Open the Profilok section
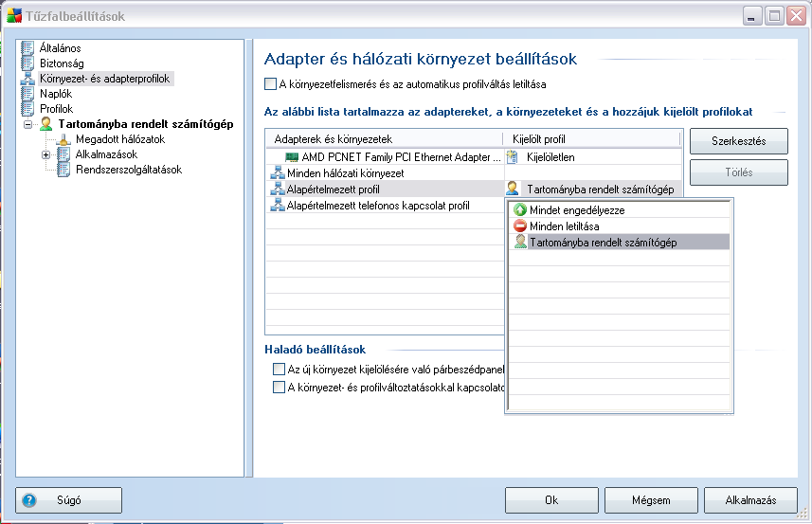The height and width of the screenshot is (524, 812). click(x=57, y=109)
